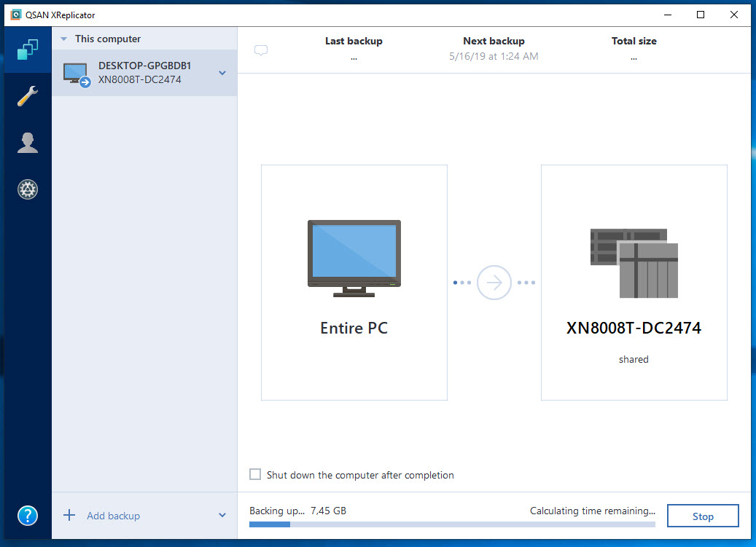Click the This computer label
Viewport: 756px width, 547px height.
coord(107,39)
